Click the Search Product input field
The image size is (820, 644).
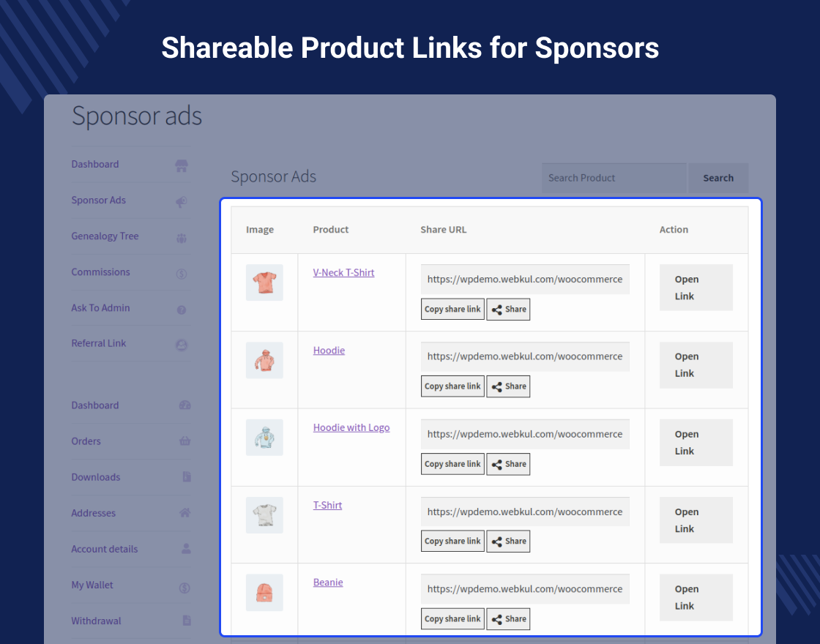pyautogui.click(x=614, y=178)
